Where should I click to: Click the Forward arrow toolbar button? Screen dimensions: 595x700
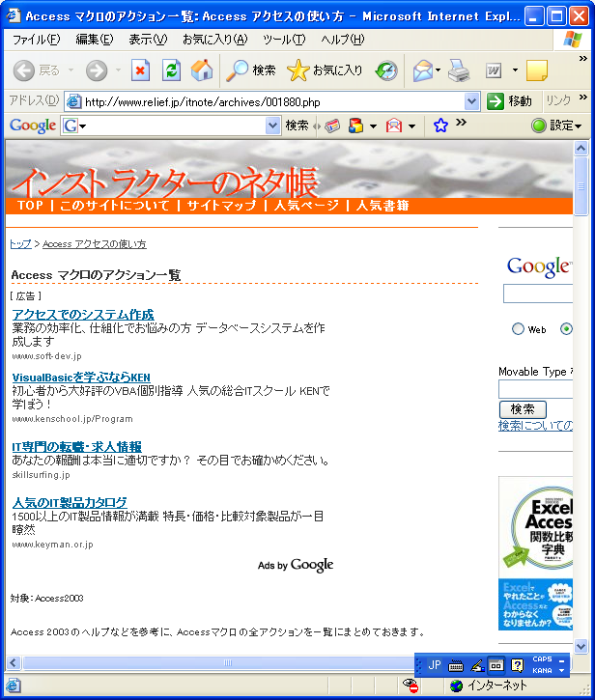pos(97,70)
